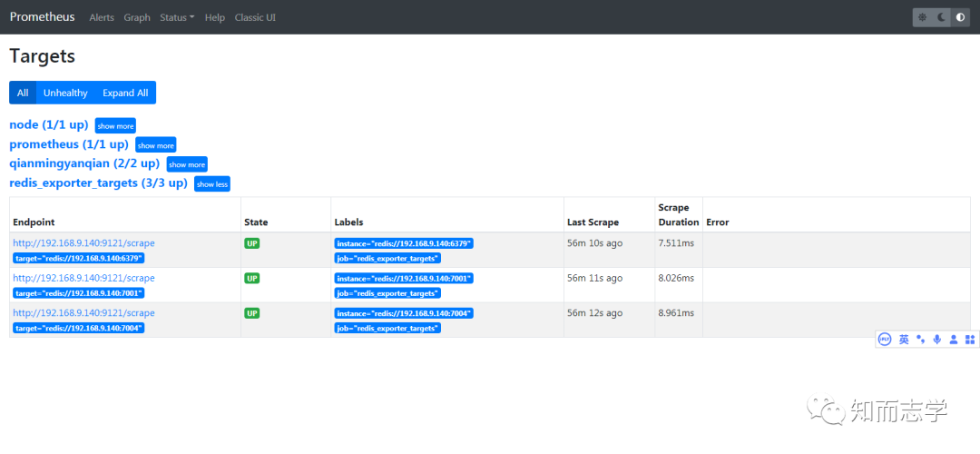Screen dimensions: 980x454
Task: Open scrape endpoint for target 192.168.9.140:6379
Action: coord(83,243)
